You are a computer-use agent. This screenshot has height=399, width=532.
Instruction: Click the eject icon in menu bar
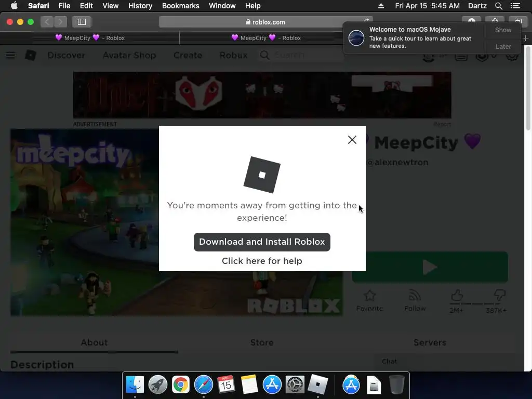381,6
